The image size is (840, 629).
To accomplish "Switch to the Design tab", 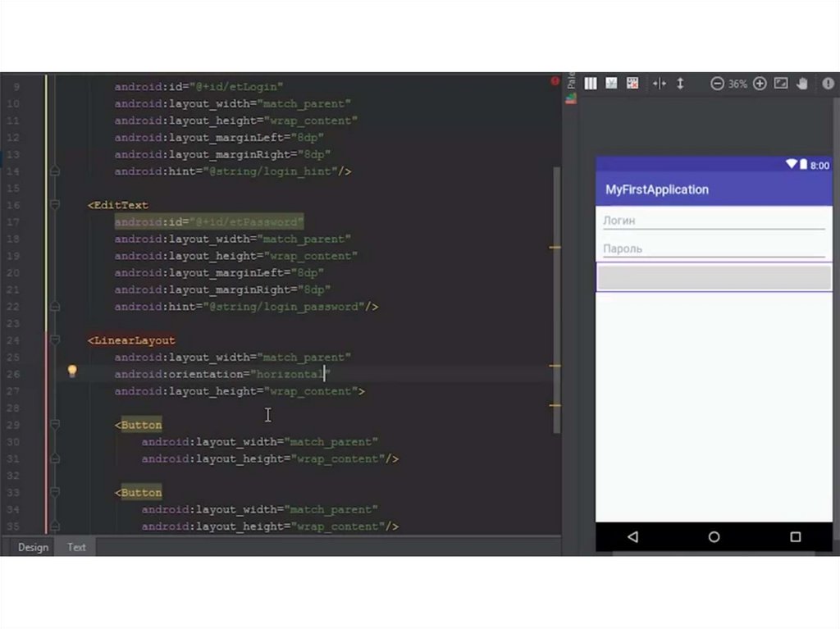I will [33, 547].
